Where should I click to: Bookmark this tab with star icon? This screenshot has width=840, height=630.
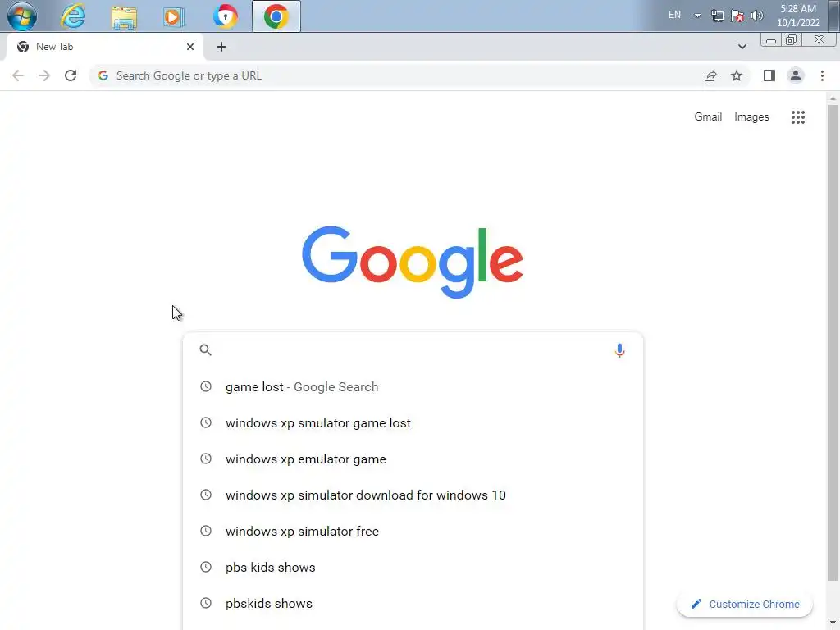(737, 75)
